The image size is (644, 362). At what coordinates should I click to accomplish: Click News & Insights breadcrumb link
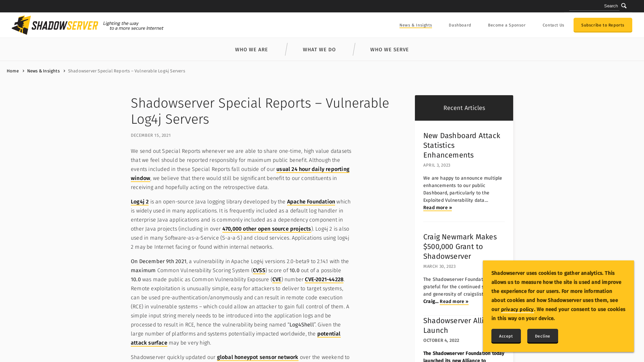pyautogui.click(x=43, y=71)
